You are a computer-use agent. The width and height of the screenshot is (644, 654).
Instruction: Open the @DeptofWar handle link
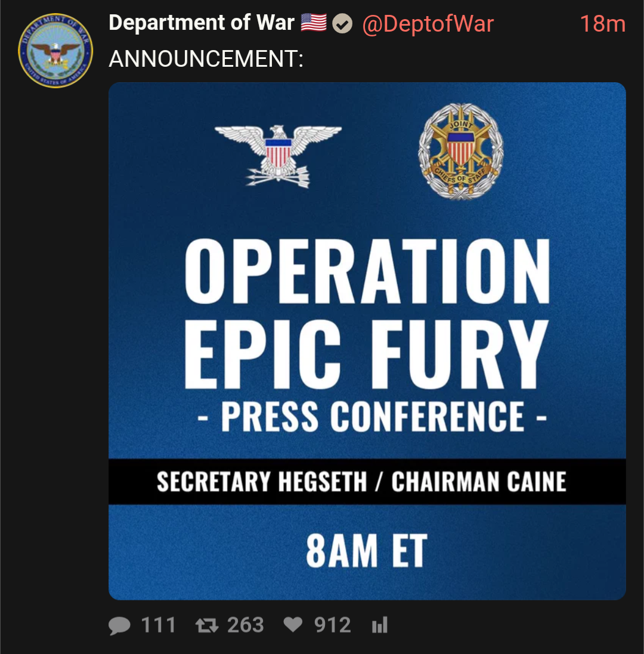click(428, 24)
